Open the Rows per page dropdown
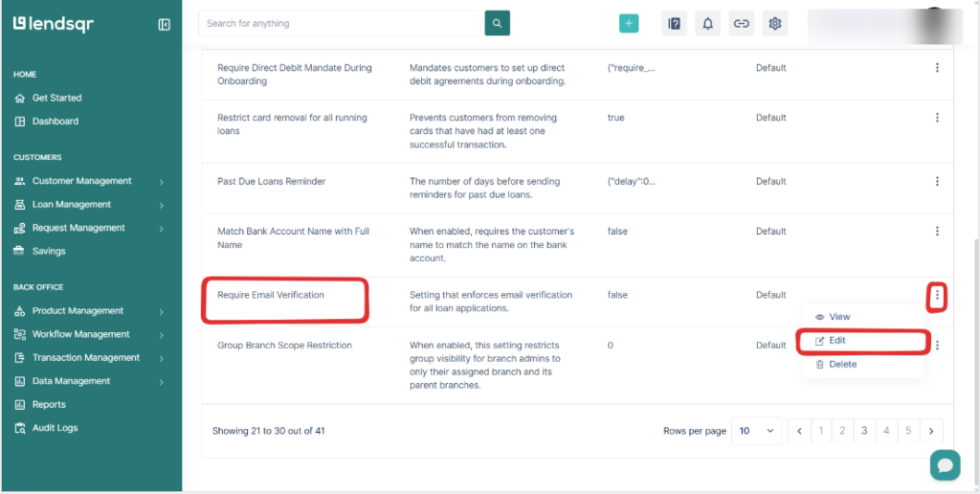 click(757, 431)
